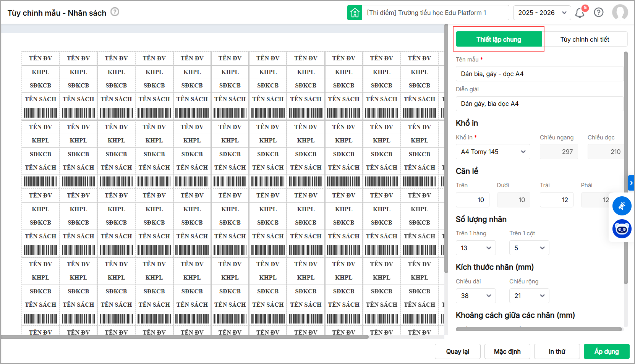Click the blue floating pin action icon
The width and height of the screenshot is (635, 364).
pos(622,206)
